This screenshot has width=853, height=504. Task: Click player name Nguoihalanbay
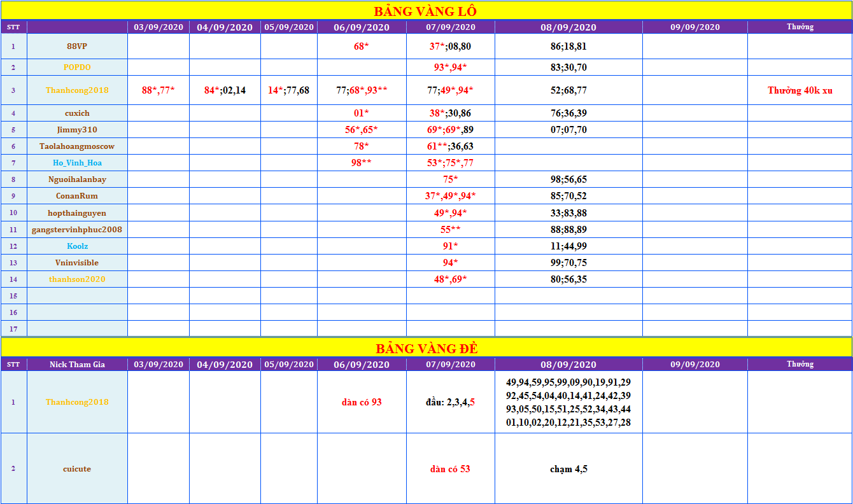tap(77, 179)
